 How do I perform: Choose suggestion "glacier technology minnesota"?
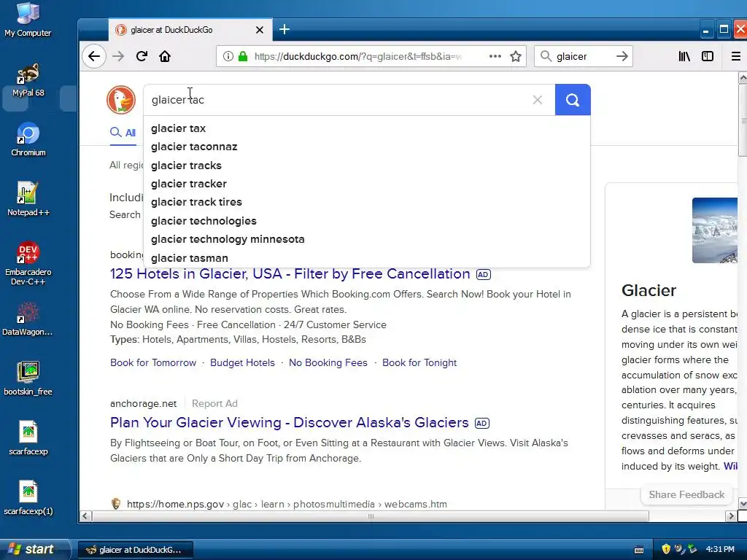tap(366, 239)
